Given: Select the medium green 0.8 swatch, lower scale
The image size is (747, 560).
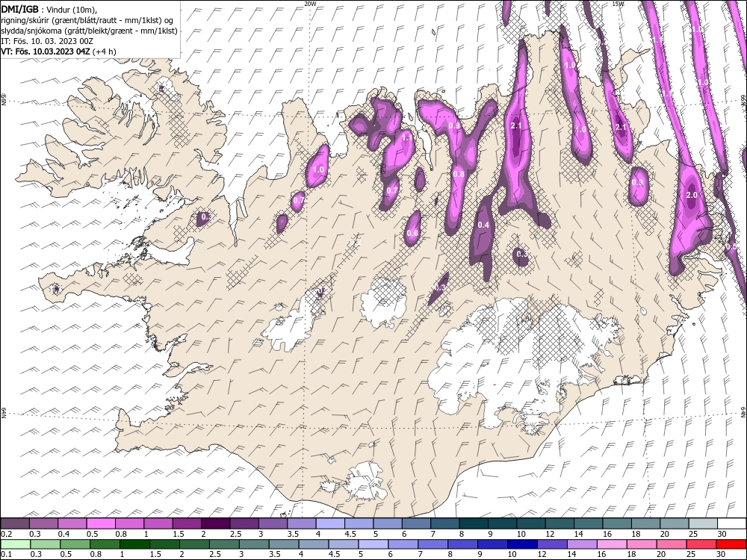Looking at the screenshot, I should pyautogui.click(x=105, y=544).
